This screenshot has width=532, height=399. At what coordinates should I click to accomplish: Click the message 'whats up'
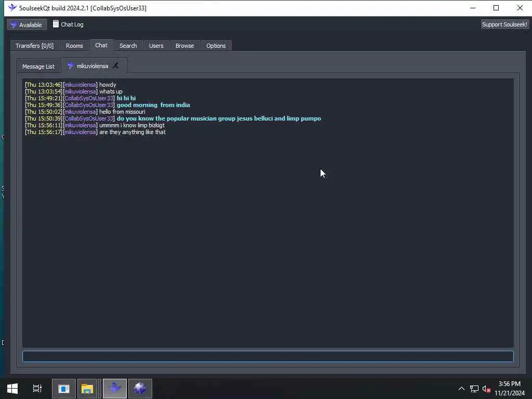pyautogui.click(x=111, y=91)
